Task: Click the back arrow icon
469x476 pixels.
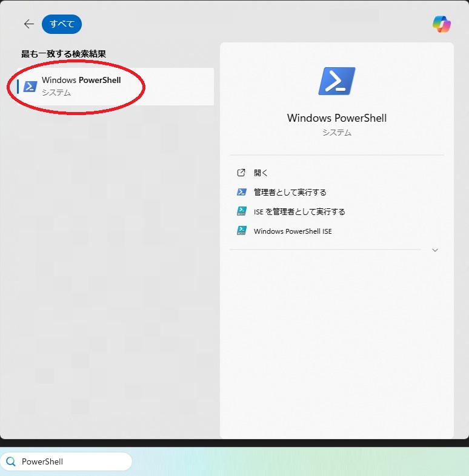Action: click(x=29, y=24)
